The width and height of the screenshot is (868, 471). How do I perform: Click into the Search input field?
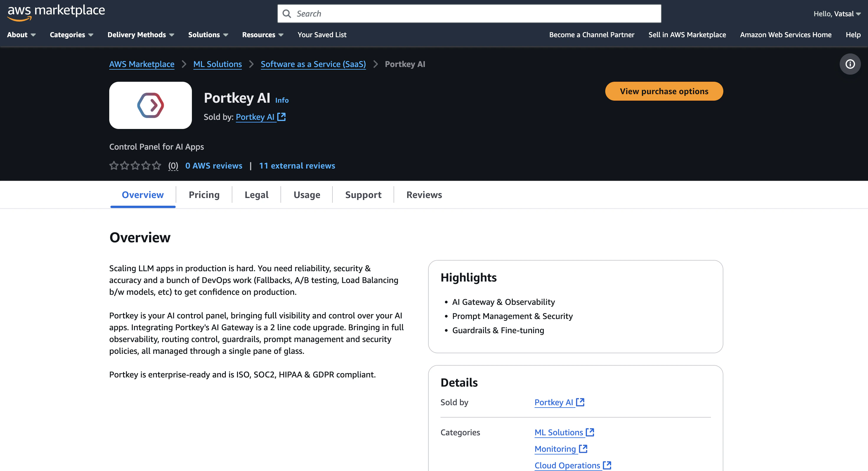(472, 14)
